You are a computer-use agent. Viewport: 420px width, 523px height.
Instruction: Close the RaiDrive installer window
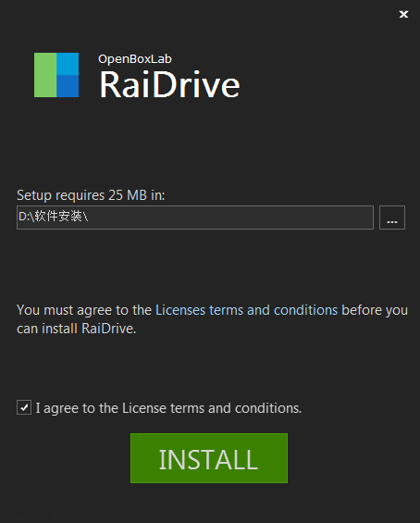coord(403,14)
